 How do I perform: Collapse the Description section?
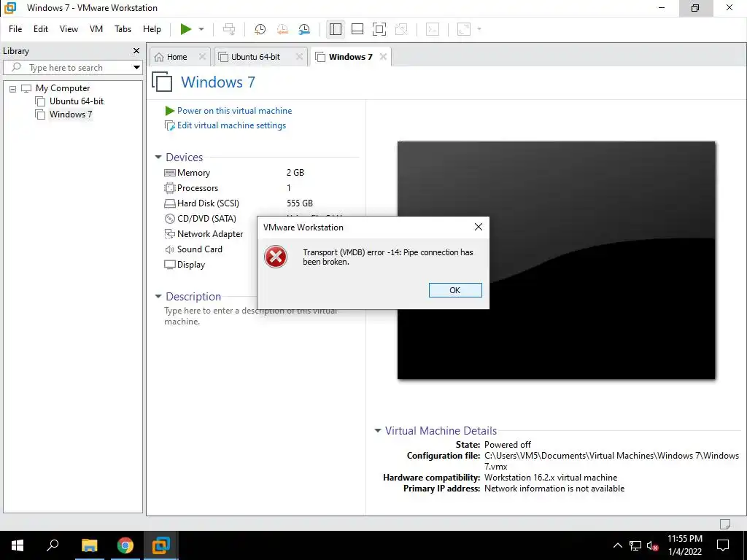(x=158, y=296)
